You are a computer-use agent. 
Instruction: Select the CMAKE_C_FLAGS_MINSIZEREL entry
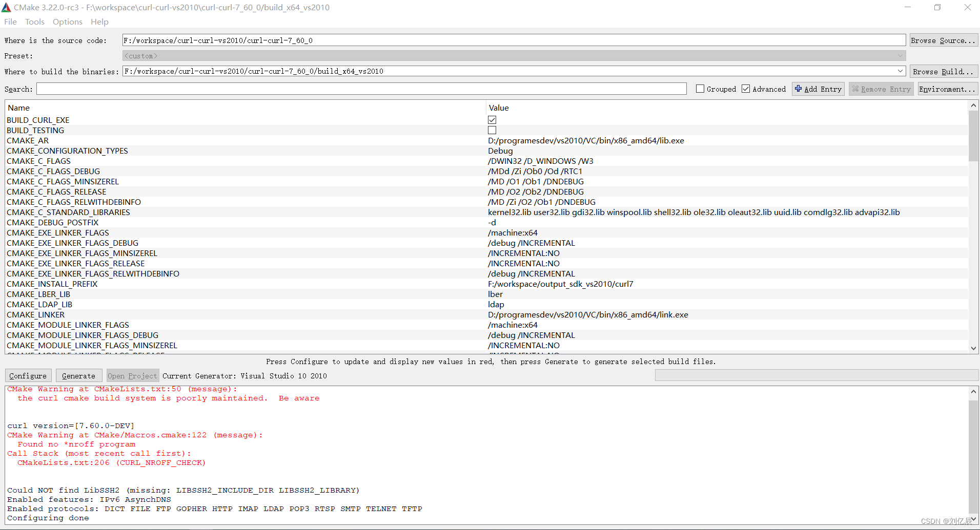[63, 181]
